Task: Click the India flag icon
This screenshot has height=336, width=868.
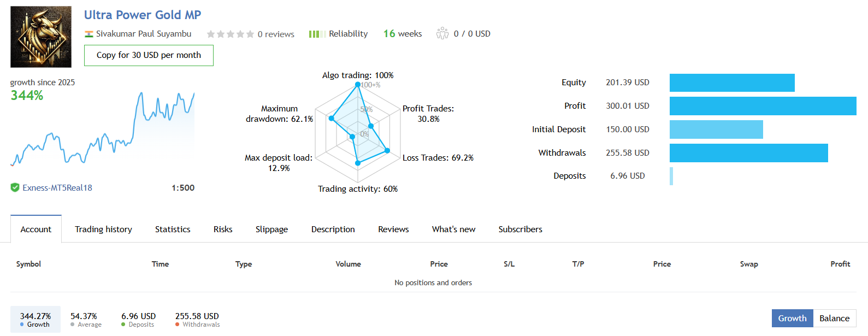Action: click(x=88, y=34)
